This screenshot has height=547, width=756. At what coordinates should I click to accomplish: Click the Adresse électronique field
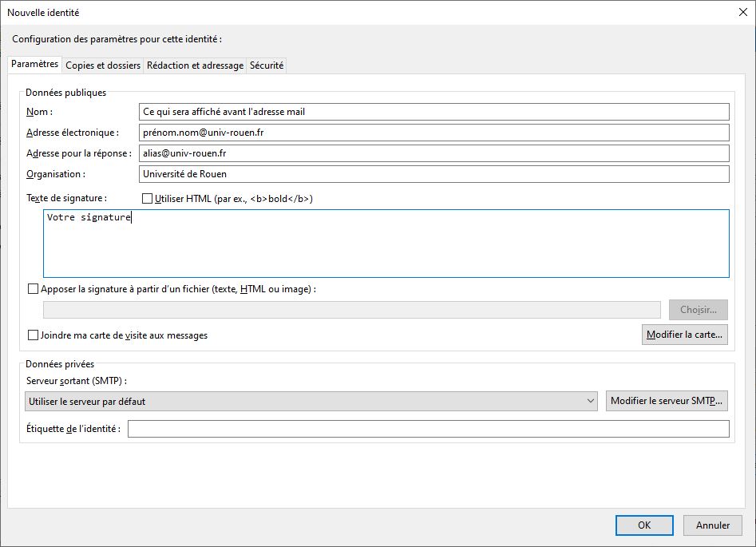point(433,133)
